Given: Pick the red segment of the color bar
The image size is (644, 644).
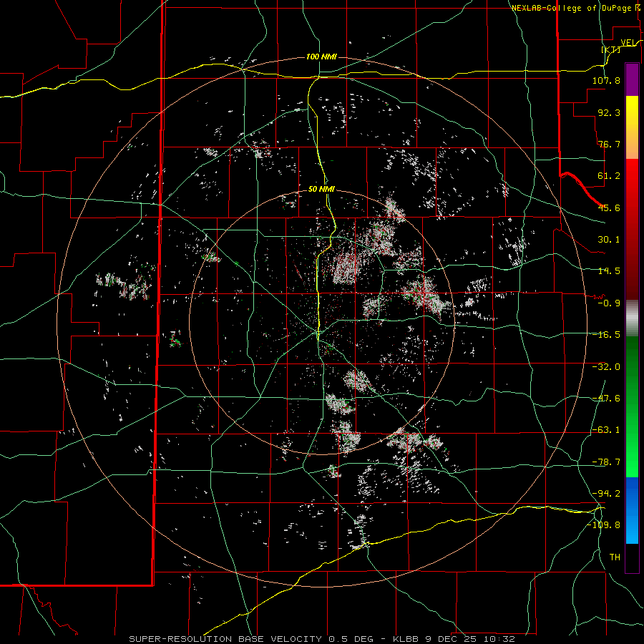Looking at the screenshot, I should point(632,229).
